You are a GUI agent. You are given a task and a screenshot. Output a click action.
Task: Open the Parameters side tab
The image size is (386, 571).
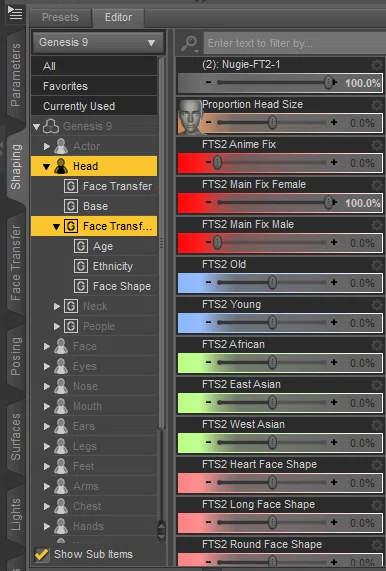click(x=16, y=75)
